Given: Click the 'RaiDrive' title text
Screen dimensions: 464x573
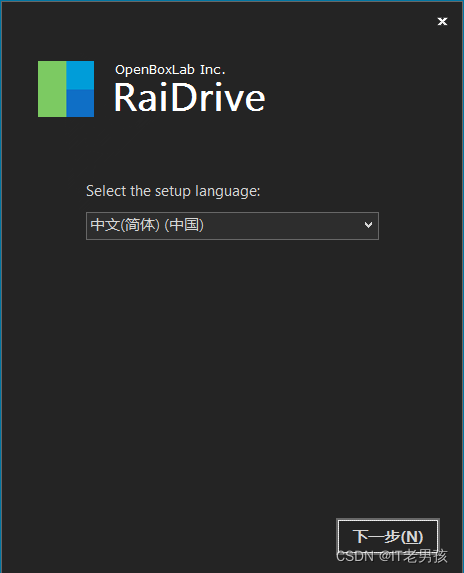Looking at the screenshot, I should 190,97.
